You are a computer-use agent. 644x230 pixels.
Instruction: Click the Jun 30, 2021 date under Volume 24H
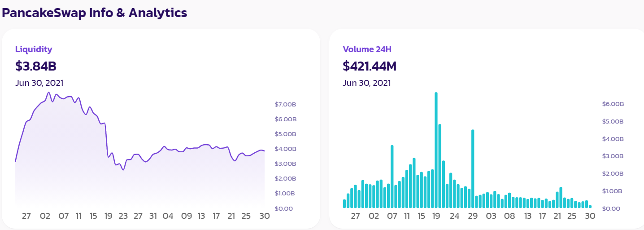[x=367, y=83]
